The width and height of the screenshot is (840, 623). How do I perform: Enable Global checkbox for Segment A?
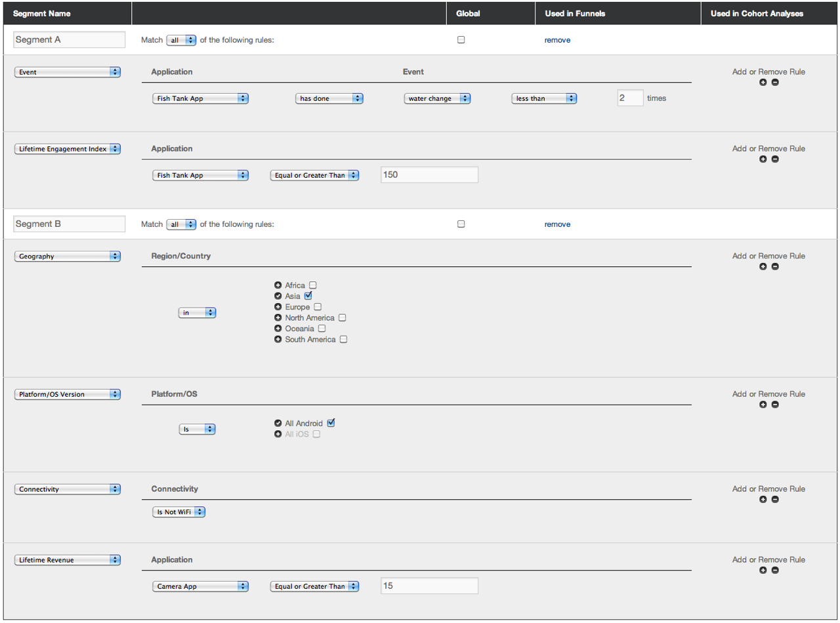pyautogui.click(x=461, y=39)
